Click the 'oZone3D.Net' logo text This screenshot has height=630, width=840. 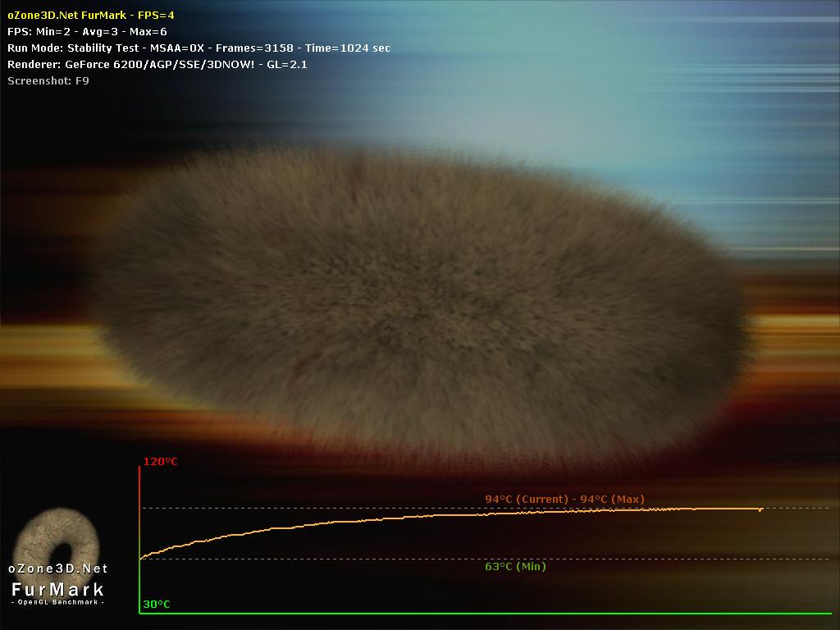(58, 569)
